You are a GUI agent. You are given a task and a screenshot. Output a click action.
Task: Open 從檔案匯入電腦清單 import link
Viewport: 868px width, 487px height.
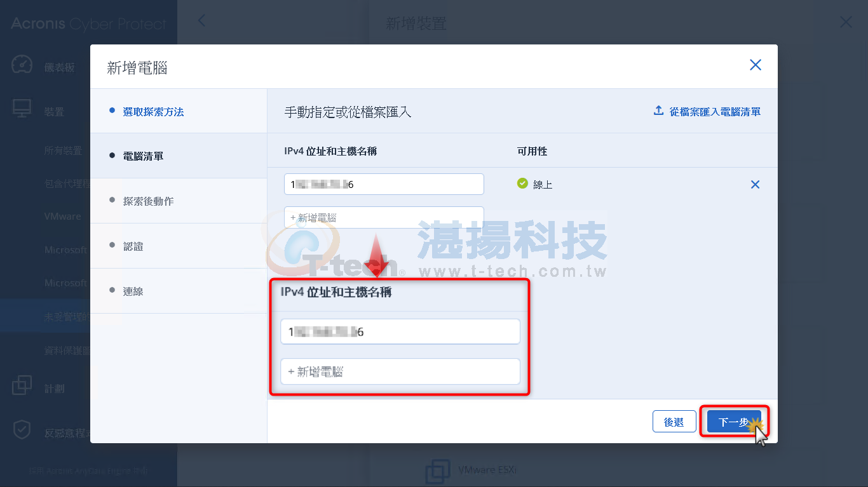tap(715, 111)
